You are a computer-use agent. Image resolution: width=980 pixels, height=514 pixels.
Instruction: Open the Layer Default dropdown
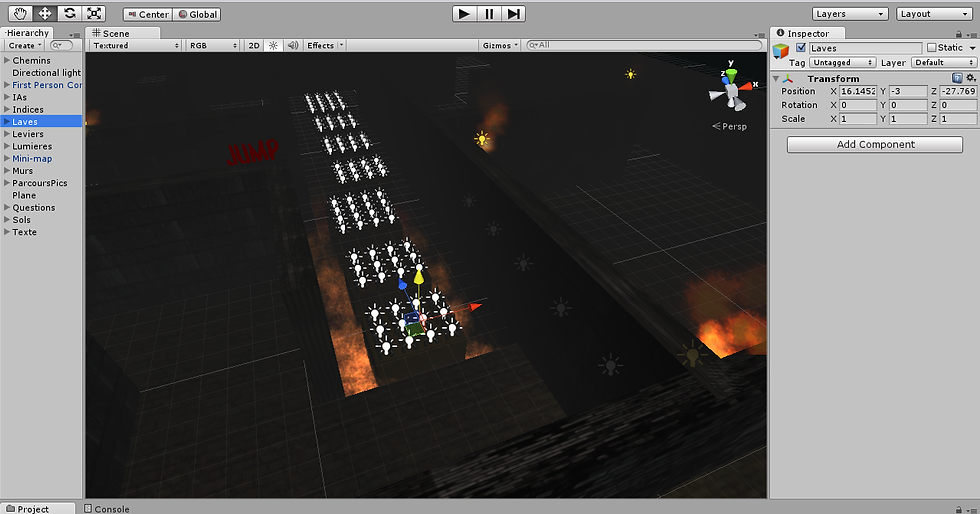click(x=944, y=63)
